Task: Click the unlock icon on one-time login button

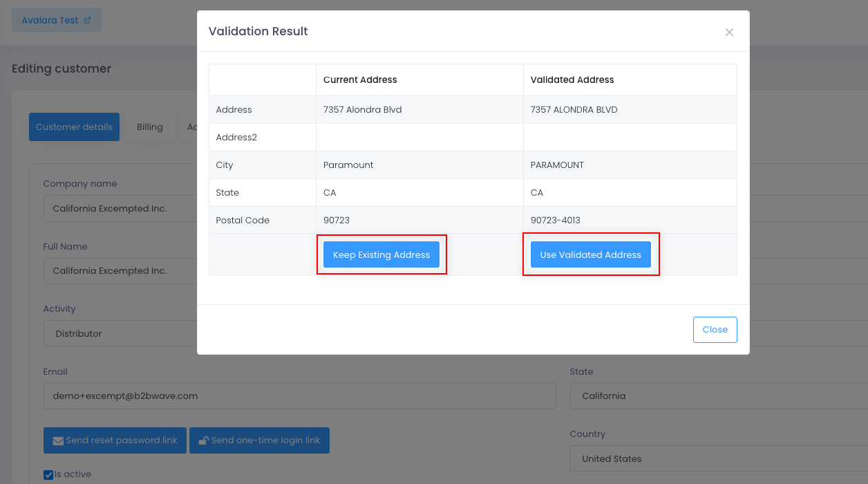Action: 204,440
